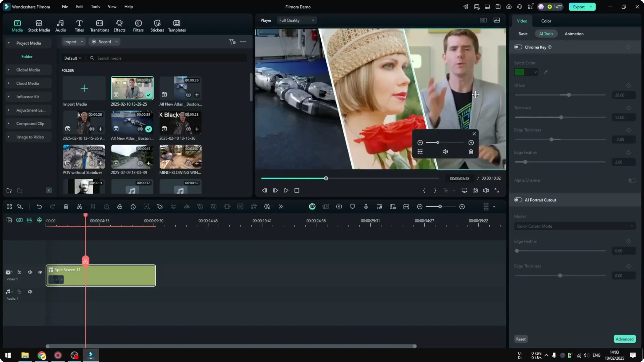The image size is (644, 362).
Task: Click the Redo arrow in timeline toolbar
Action: click(x=52, y=206)
